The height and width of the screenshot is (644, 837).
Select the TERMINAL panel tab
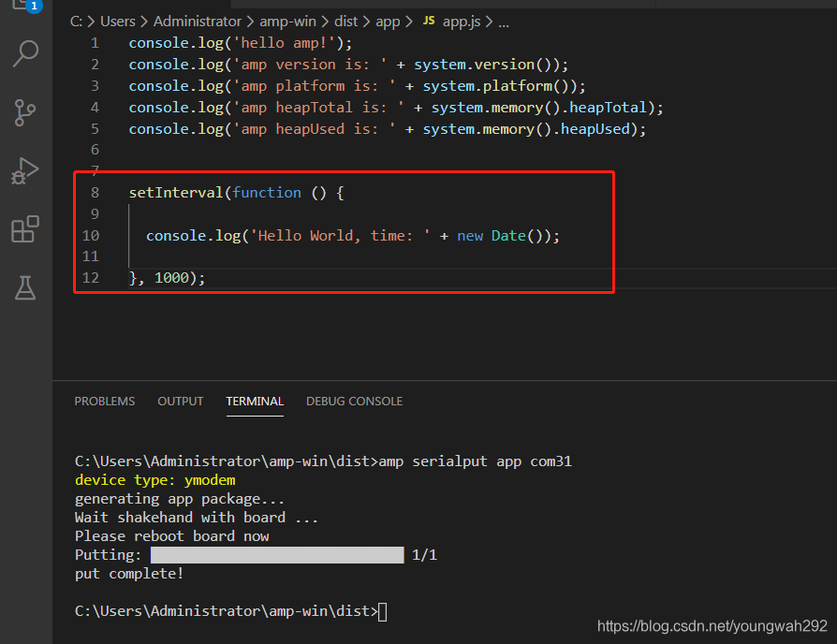pyautogui.click(x=255, y=401)
